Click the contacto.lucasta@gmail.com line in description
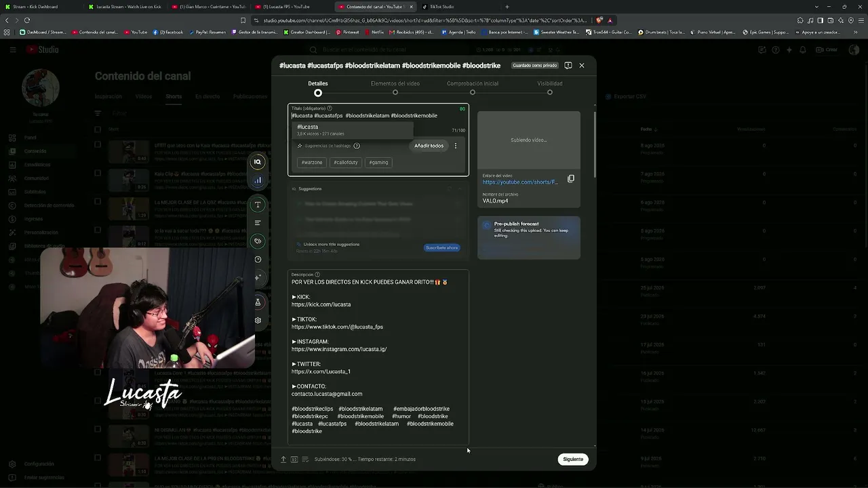 click(327, 394)
